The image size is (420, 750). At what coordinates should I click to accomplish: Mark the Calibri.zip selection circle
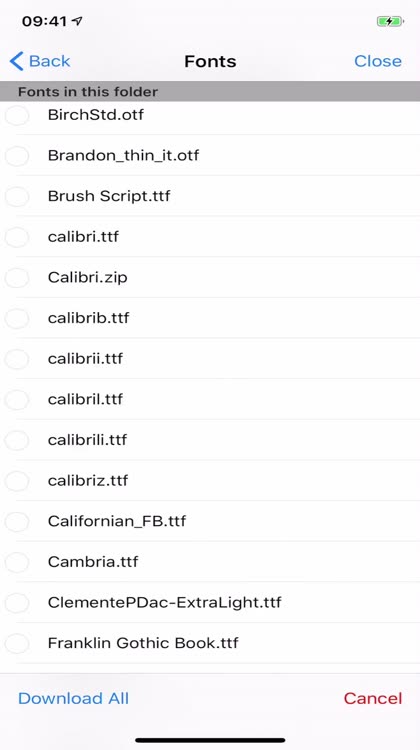tap(17, 277)
